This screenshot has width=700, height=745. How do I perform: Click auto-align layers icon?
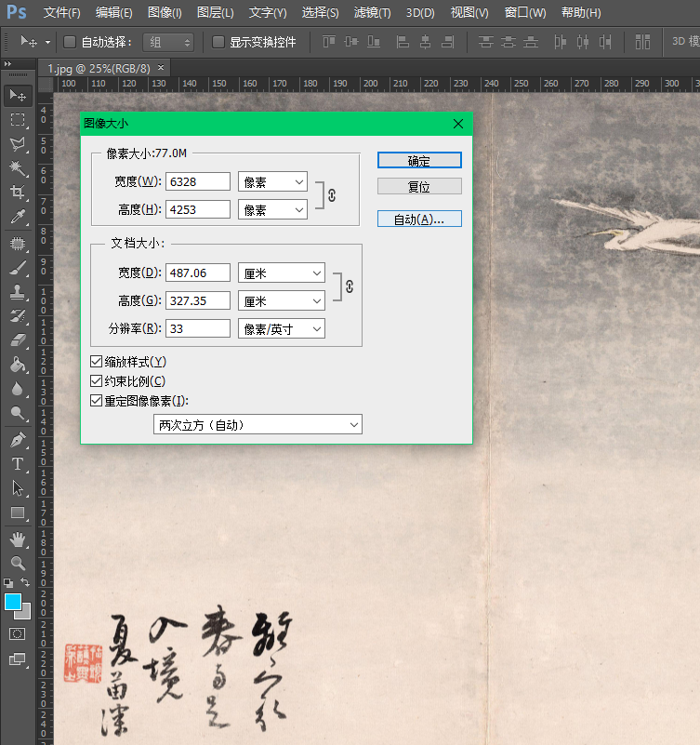coord(642,42)
